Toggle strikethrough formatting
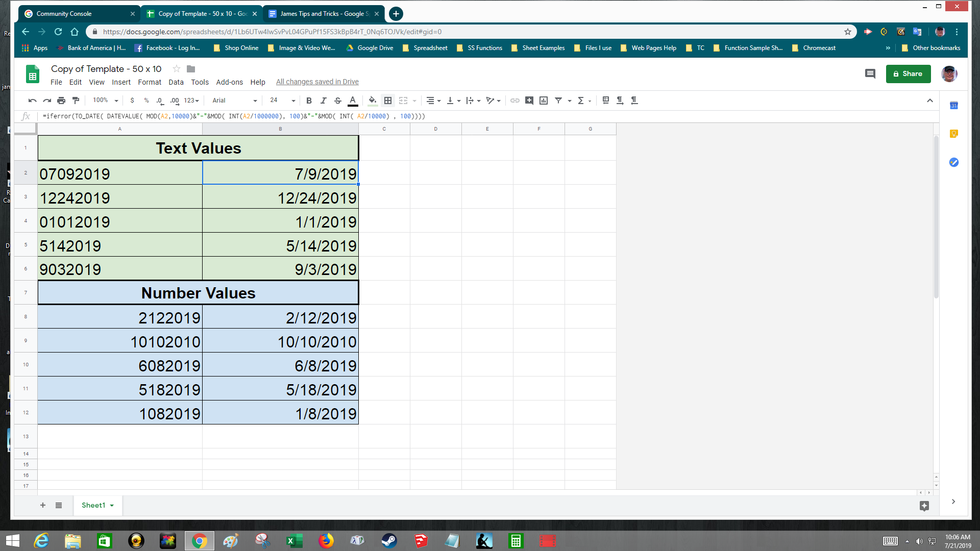980x551 pixels. point(337,101)
